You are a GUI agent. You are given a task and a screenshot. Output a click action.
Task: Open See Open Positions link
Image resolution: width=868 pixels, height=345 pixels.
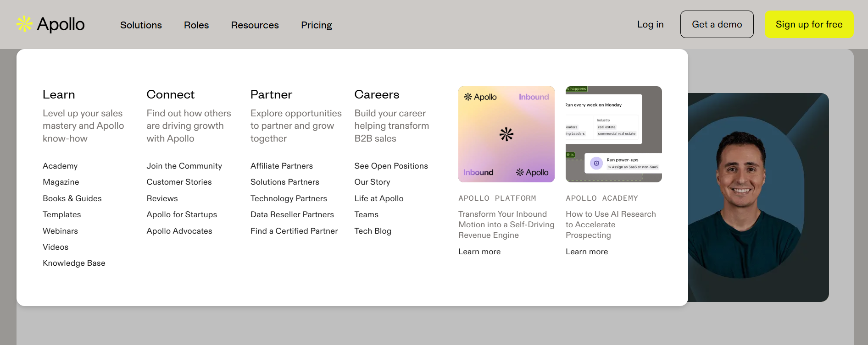tap(391, 166)
